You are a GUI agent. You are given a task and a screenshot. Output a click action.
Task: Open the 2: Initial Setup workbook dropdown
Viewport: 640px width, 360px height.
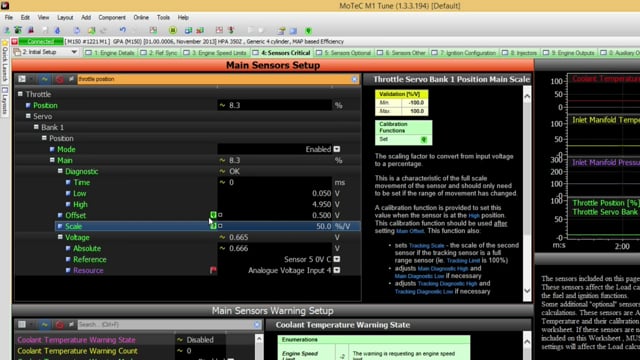[74, 52]
